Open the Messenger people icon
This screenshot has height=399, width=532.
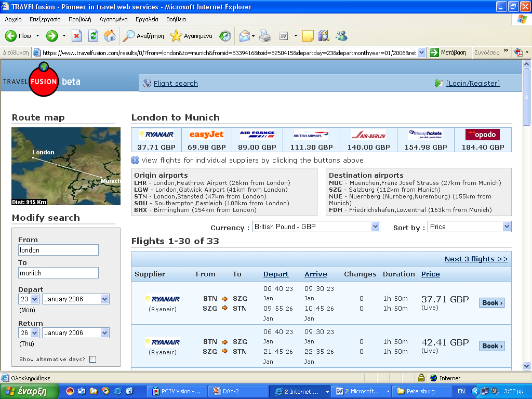click(x=342, y=36)
